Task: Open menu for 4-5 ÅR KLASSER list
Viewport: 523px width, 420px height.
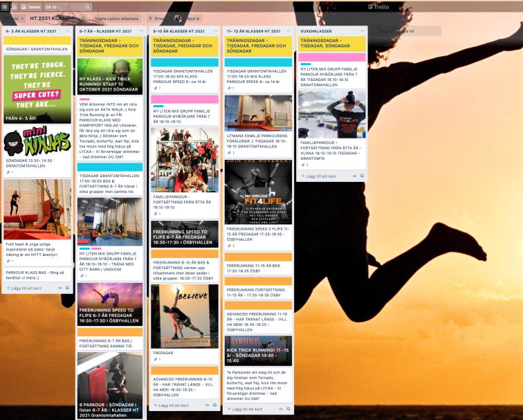Action: (x=68, y=31)
